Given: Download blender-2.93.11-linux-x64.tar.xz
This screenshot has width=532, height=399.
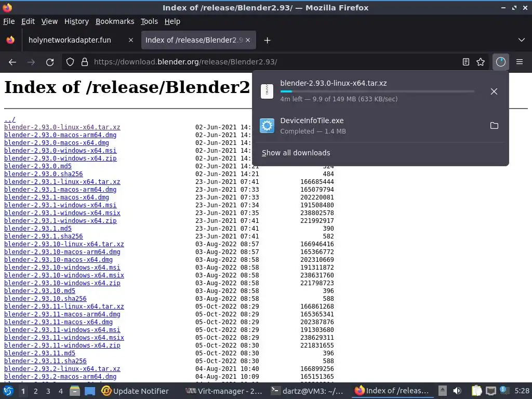Looking at the screenshot, I should pos(64,307).
